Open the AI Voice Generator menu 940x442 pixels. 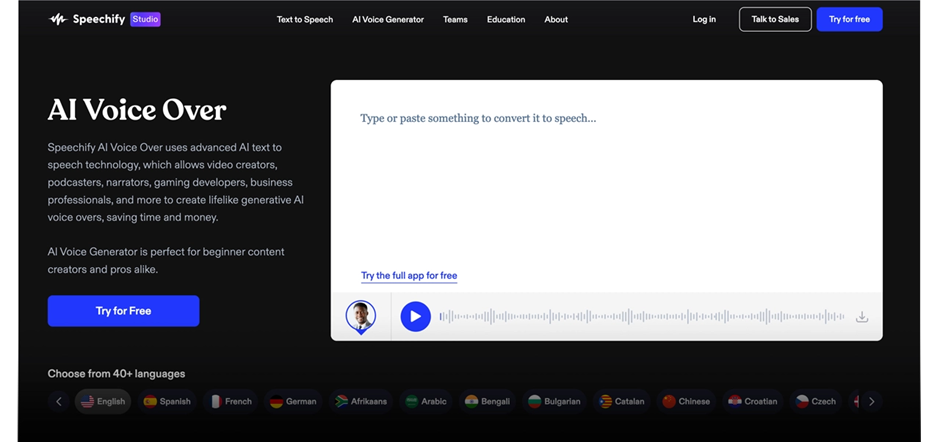click(388, 19)
